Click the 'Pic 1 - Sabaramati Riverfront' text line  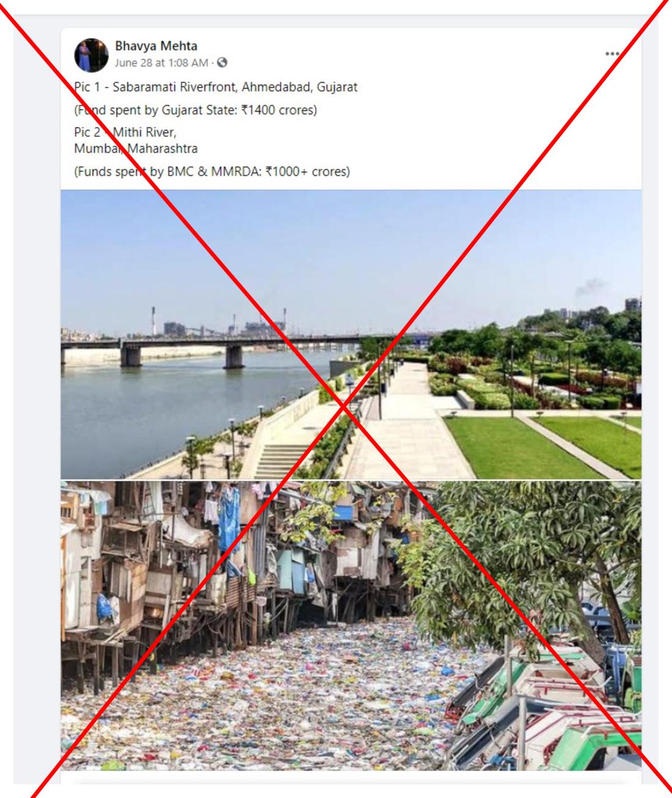(x=216, y=87)
